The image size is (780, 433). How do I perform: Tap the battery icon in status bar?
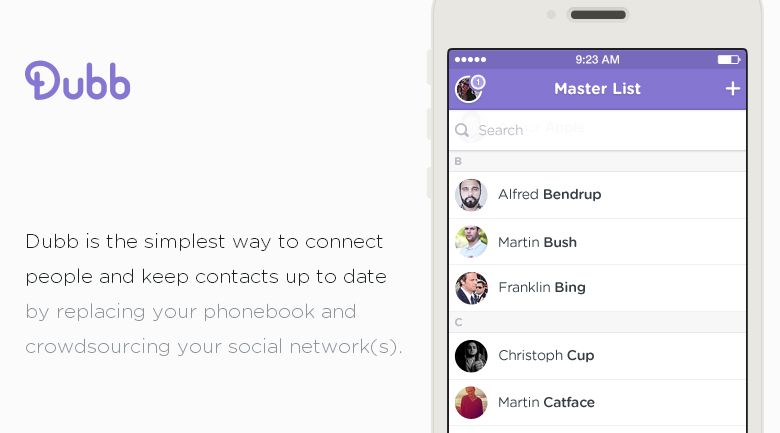pos(726,60)
